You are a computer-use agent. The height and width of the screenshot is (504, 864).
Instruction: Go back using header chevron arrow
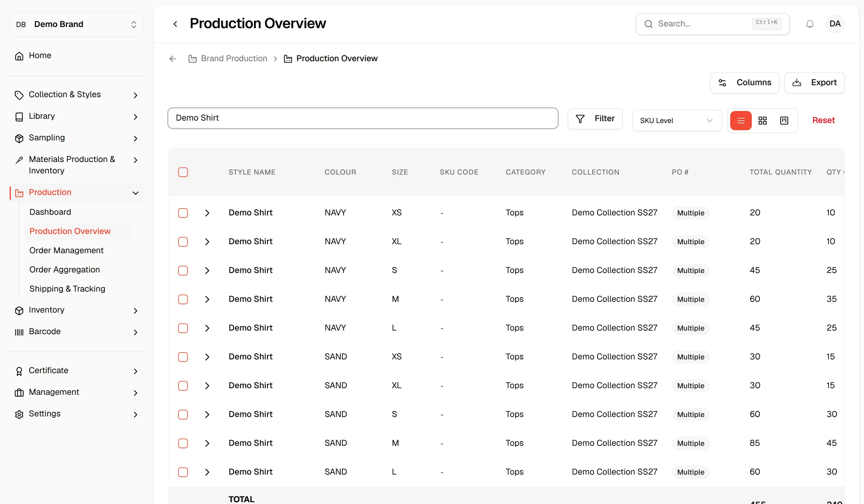(x=175, y=24)
